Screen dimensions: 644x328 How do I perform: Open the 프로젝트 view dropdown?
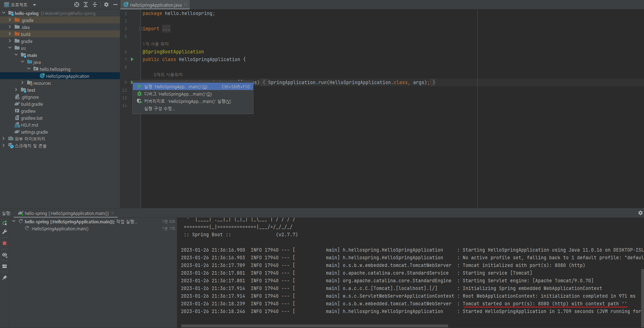[35, 5]
